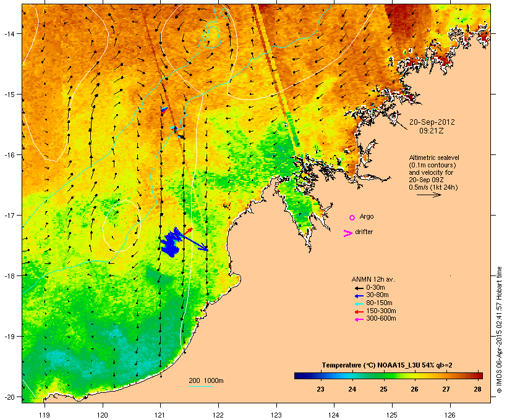Viewport: 507px width, 420px height.
Task: Click the 0.5m/s velocity scale arrow
Action: (428, 195)
